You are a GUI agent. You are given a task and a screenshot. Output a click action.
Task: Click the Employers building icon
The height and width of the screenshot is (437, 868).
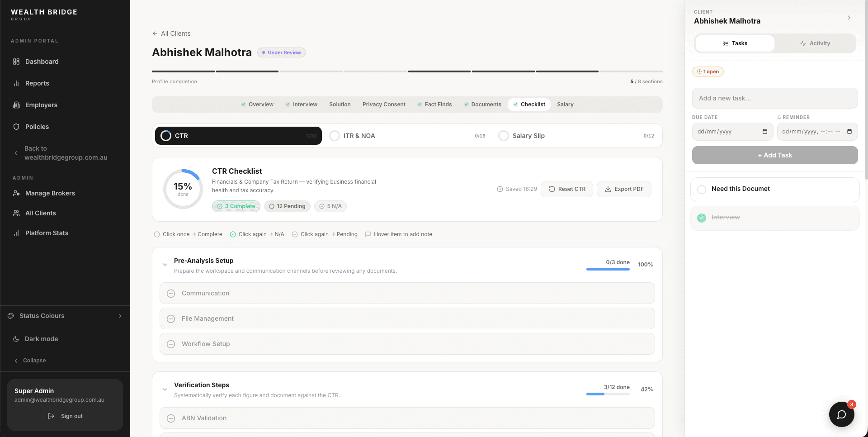tap(16, 105)
